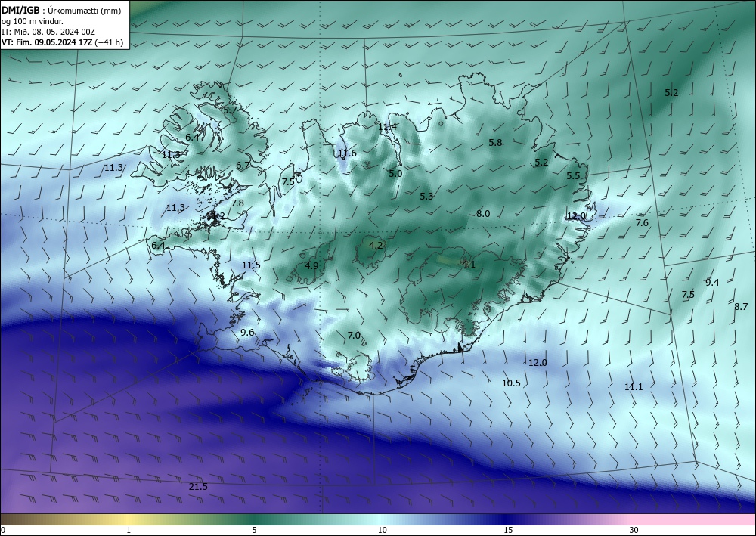Viewport: 756px width, 536px height.
Task: Click the 12.0 value just above 10.5
Action: click(x=538, y=363)
